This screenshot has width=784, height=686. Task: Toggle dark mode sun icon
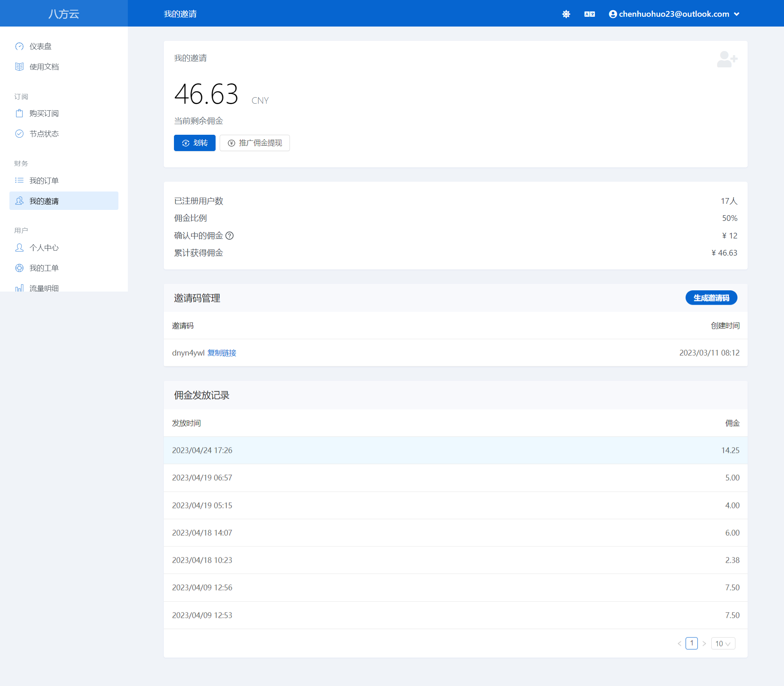click(566, 14)
